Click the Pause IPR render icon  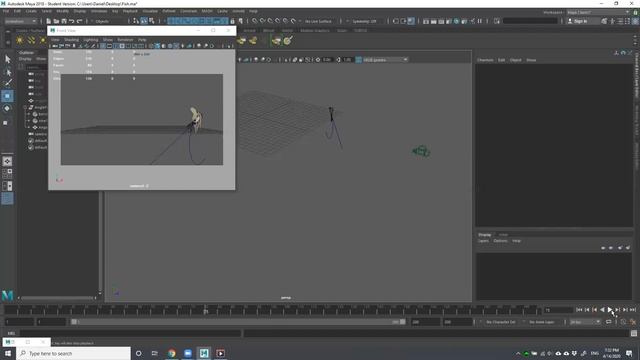480,21
